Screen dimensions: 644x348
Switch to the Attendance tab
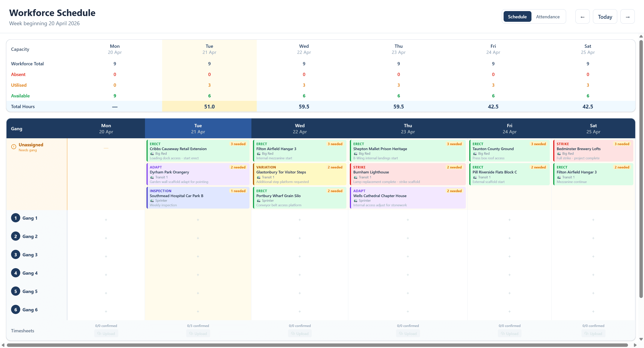point(547,17)
